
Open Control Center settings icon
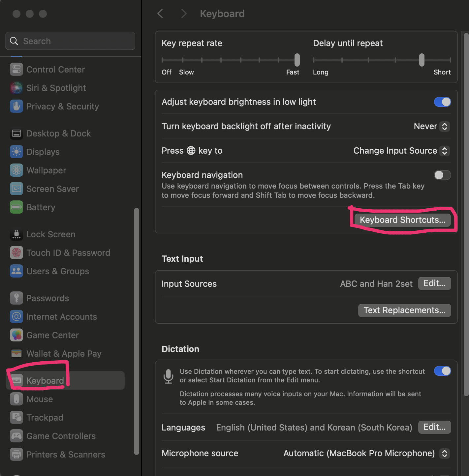[x=16, y=70]
